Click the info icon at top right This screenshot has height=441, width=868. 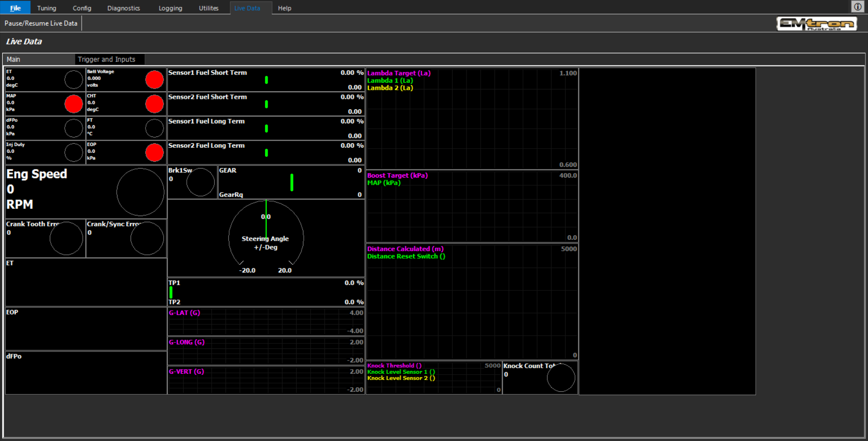[858, 7]
